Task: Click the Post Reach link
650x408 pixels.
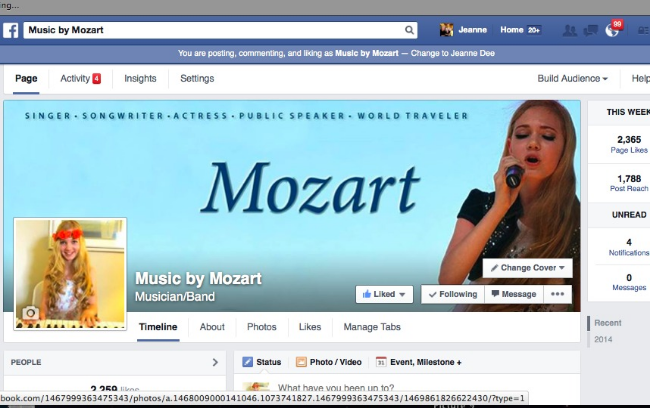Action: pos(629,189)
